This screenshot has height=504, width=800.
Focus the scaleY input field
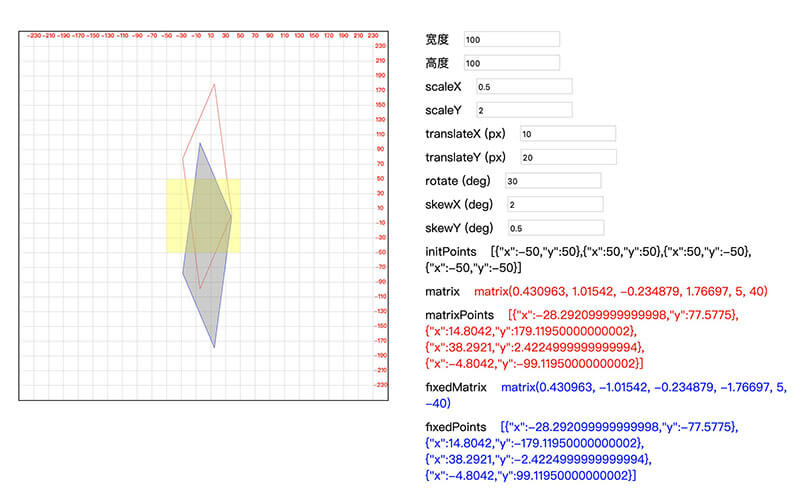click(524, 110)
